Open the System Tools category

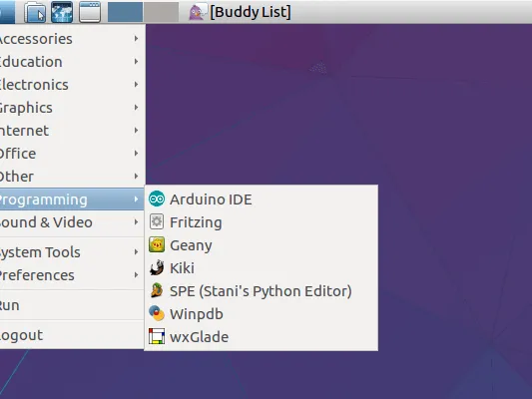[x=72, y=252]
